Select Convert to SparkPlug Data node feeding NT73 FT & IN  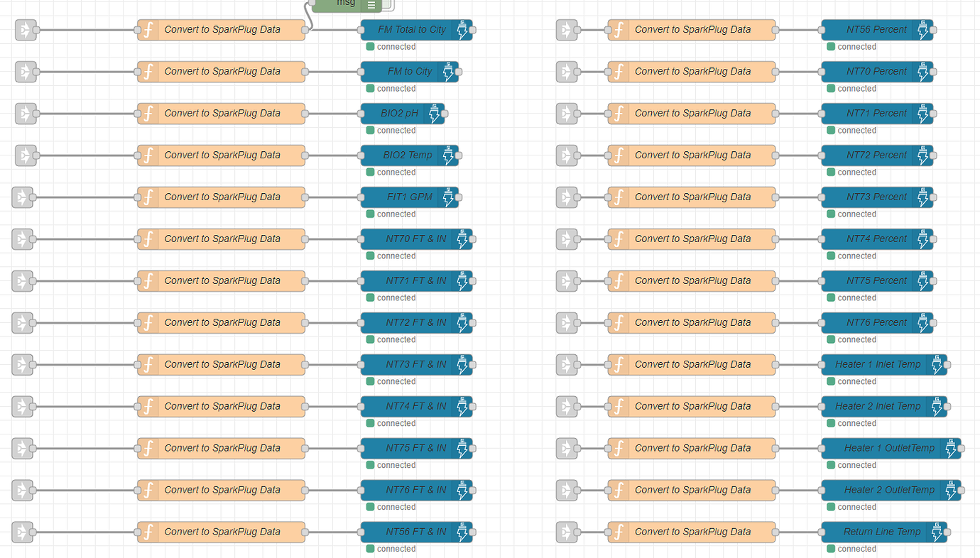pos(222,365)
